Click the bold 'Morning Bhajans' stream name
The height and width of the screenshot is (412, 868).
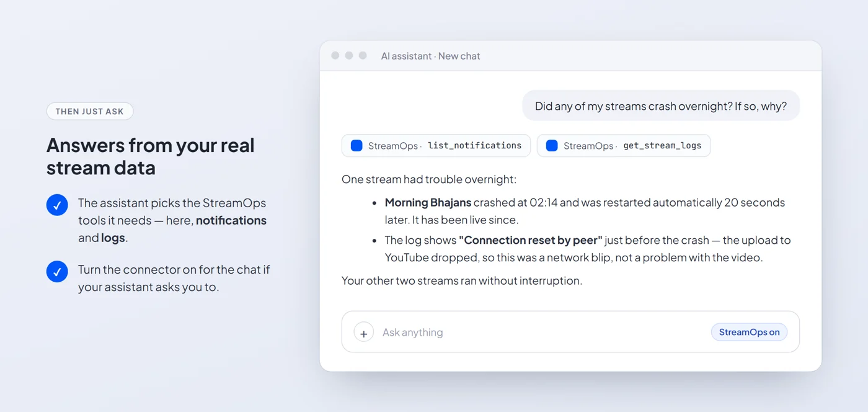point(428,202)
